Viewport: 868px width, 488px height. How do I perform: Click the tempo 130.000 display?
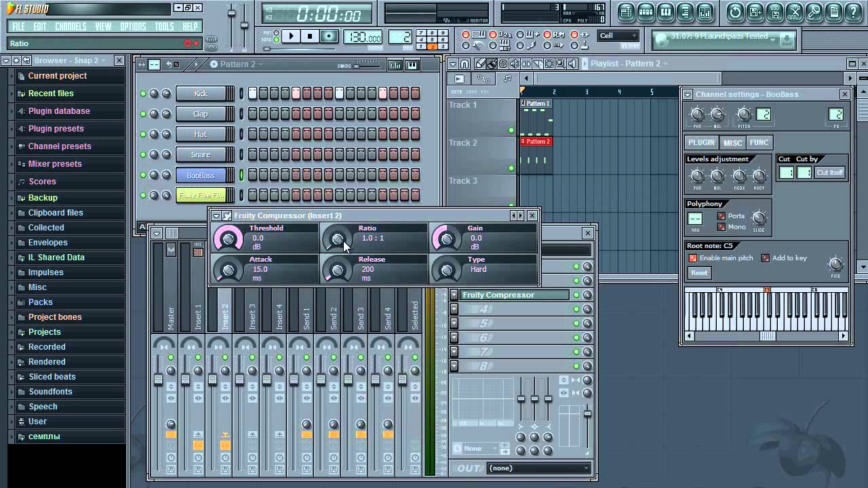pyautogui.click(x=363, y=37)
